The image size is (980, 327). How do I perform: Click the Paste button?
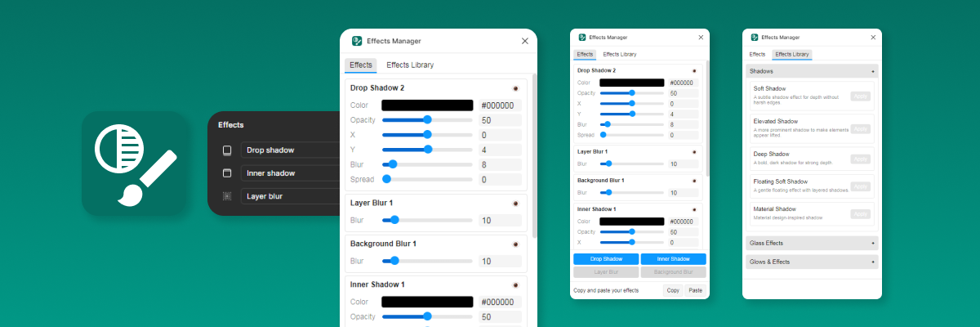[x=695, y=290]
